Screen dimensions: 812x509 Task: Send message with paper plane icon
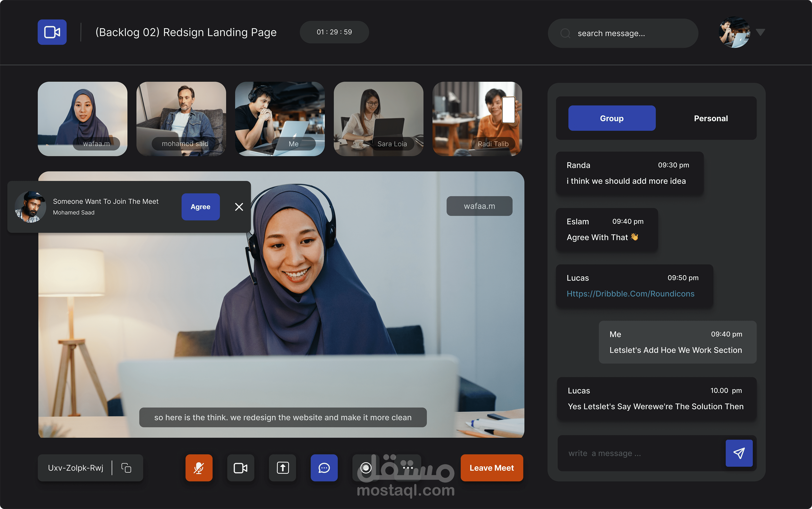tap(739, 453)
